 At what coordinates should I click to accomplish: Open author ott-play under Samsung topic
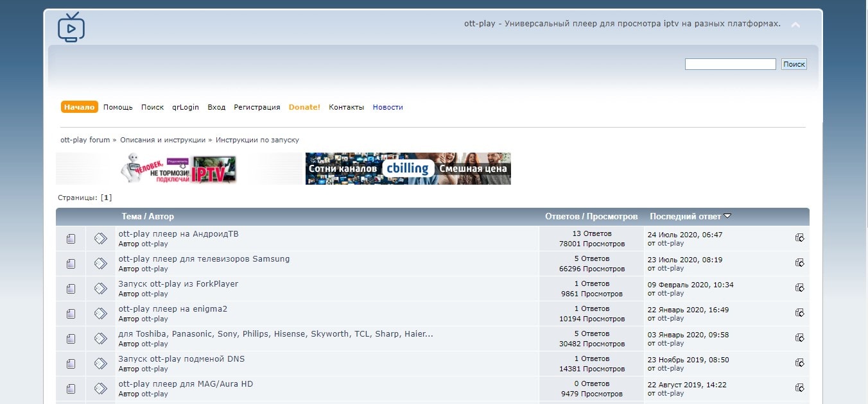click(155, 269)
